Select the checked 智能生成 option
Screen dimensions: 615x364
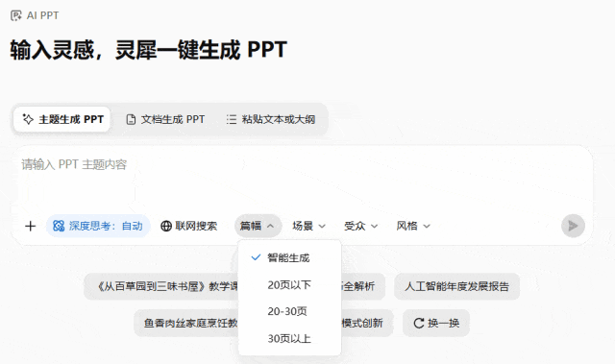click(289, 257)
